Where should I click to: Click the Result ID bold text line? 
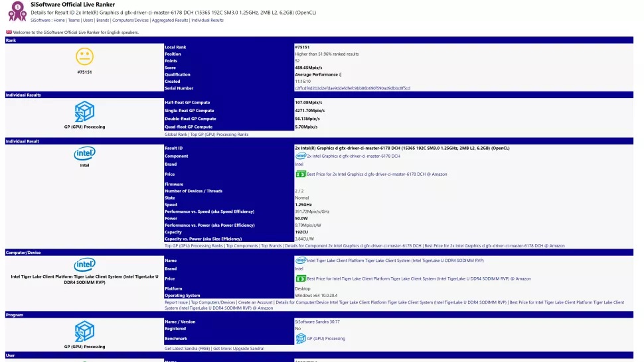tap(402, 148)
